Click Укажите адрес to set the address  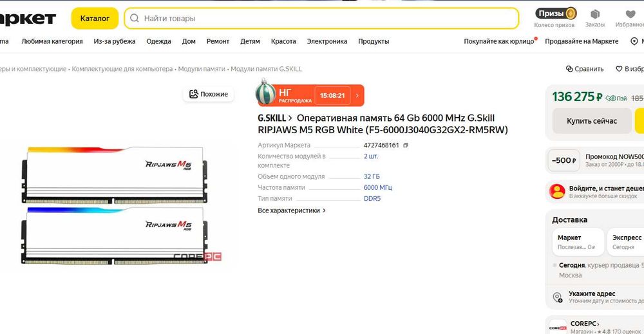pos(592,294)
